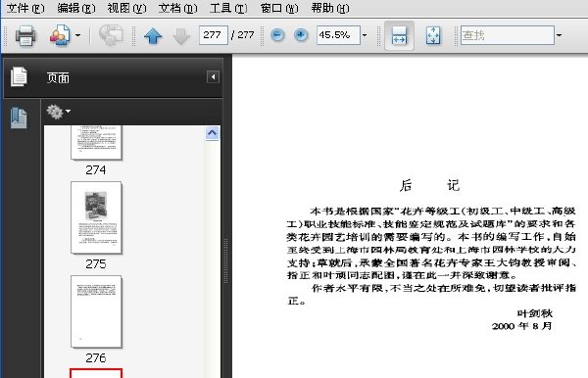Click the collaborate/share people icon
This screenshot has width=588, height=378.
[x=60, y=35]
